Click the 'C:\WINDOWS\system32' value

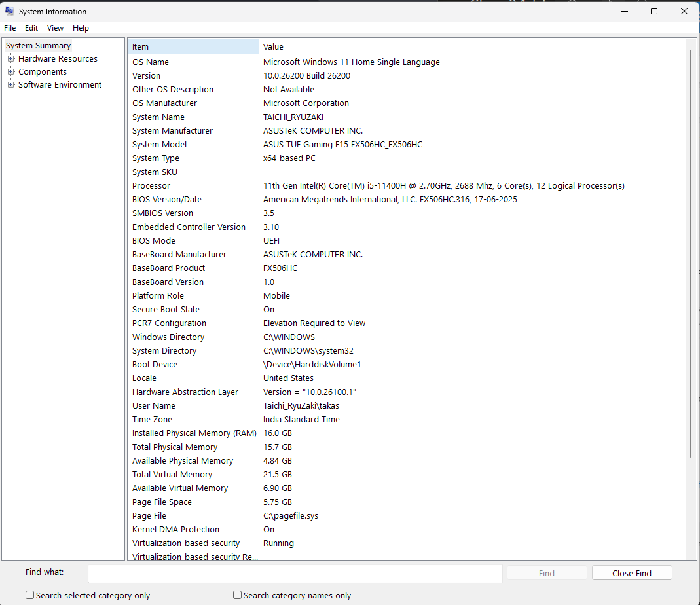(308, 351)
